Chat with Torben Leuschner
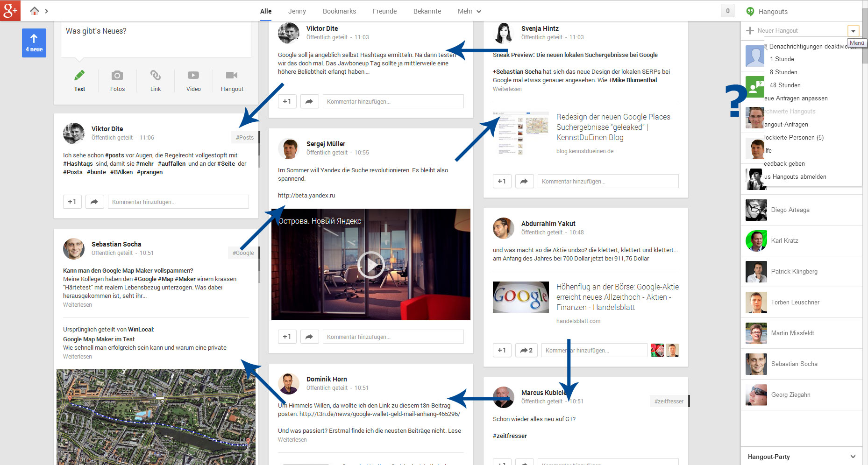868x465 pixels. click(802, 302)
